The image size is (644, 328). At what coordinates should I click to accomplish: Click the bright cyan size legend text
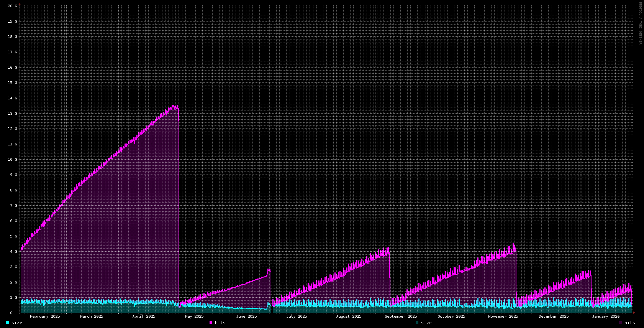[x=17, y=323]
